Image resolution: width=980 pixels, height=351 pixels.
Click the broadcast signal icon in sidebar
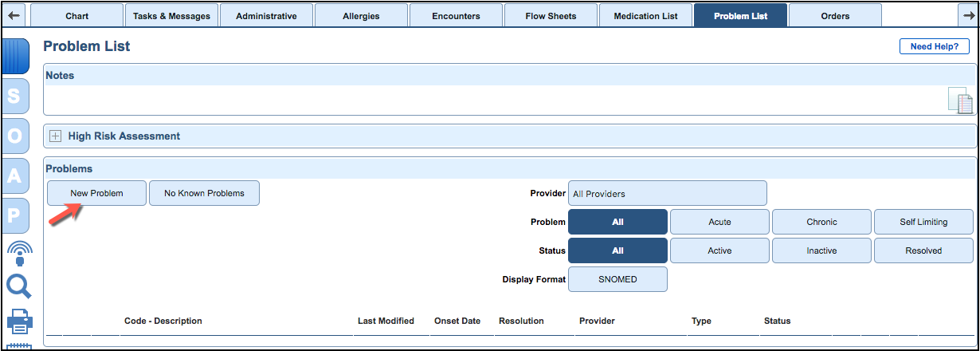(19, 254)
